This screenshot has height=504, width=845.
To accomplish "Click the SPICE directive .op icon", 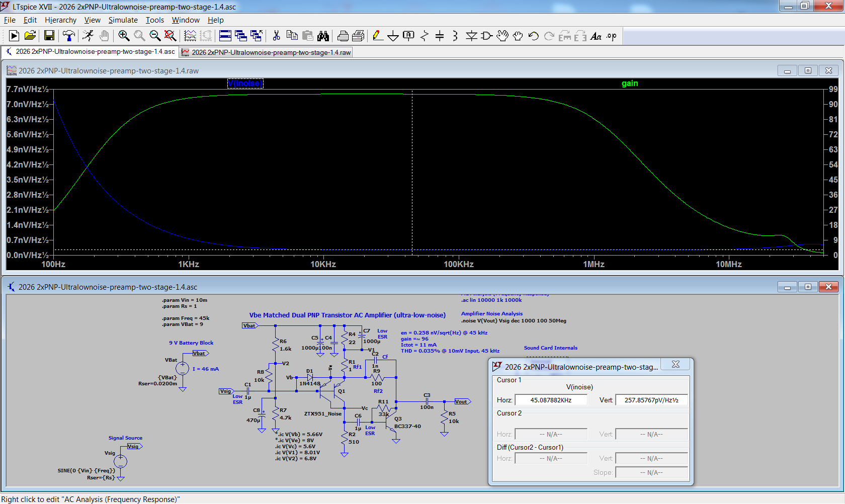I will 612,36.
